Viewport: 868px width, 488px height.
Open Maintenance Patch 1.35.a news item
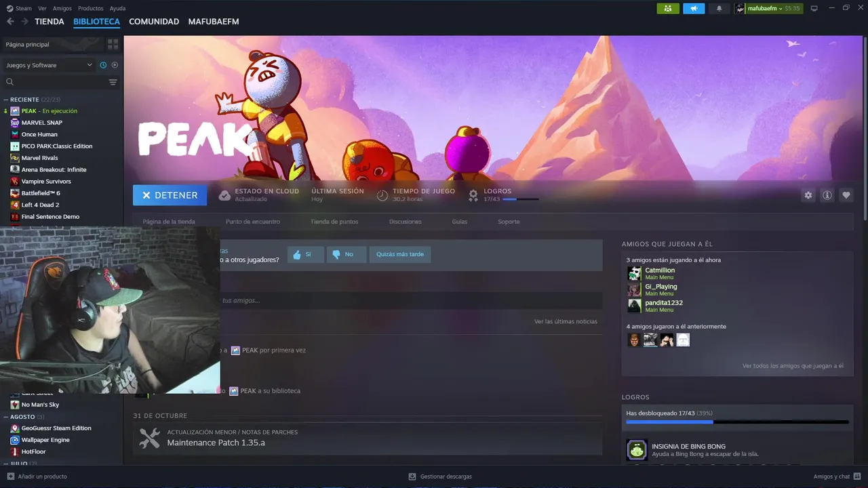pos(368,438)
